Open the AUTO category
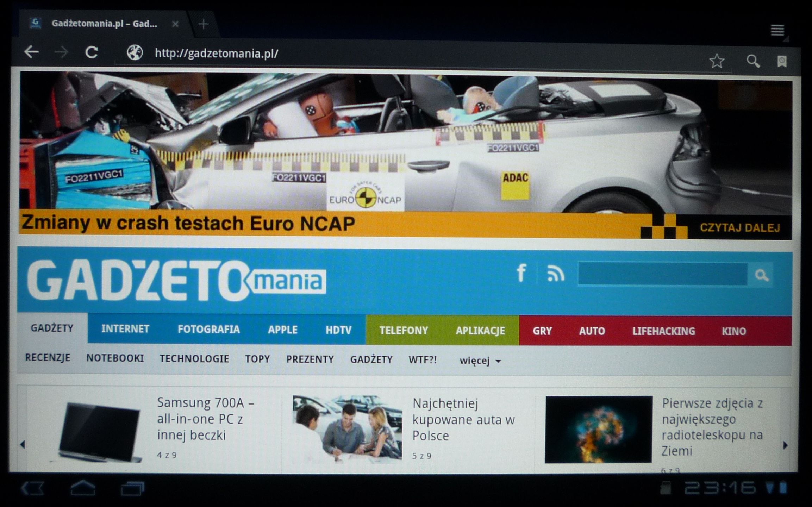The height and width of the screenshot is (507, 812). [592, 331]
